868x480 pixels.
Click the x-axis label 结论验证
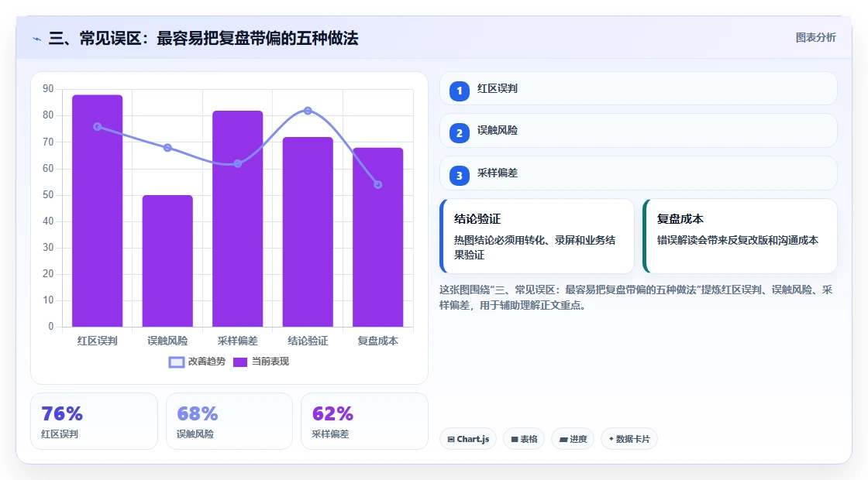308,341
